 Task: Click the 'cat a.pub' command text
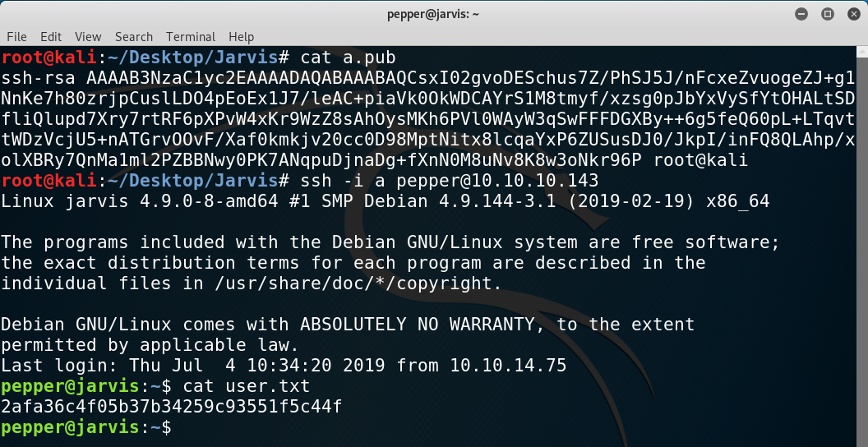(349, 58)
